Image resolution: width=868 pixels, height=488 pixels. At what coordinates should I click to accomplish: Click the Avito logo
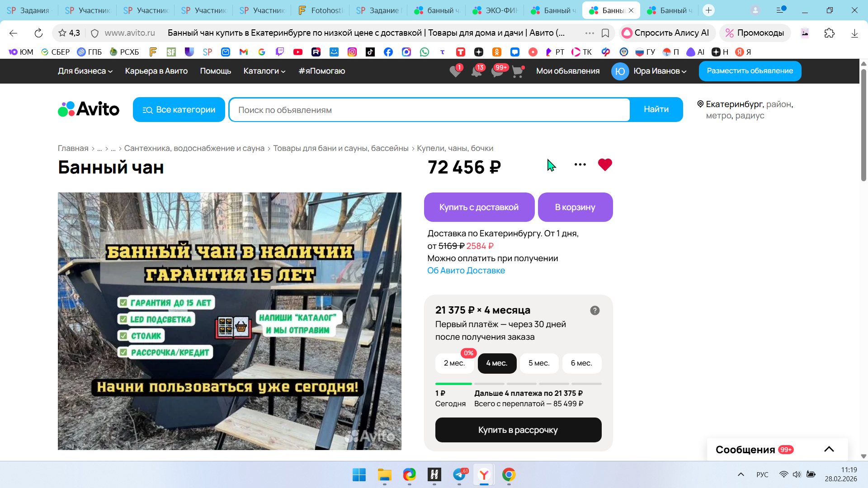89,109
